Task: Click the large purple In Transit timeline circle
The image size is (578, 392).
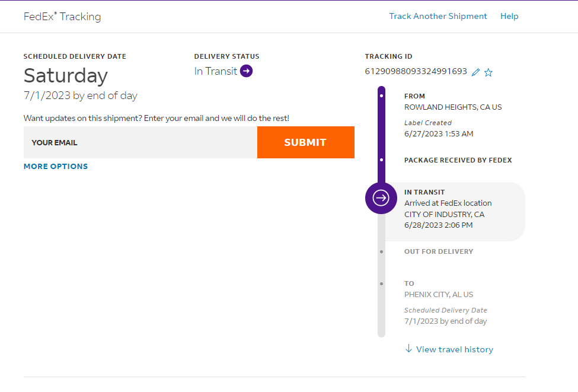Action: pos(381,198)
